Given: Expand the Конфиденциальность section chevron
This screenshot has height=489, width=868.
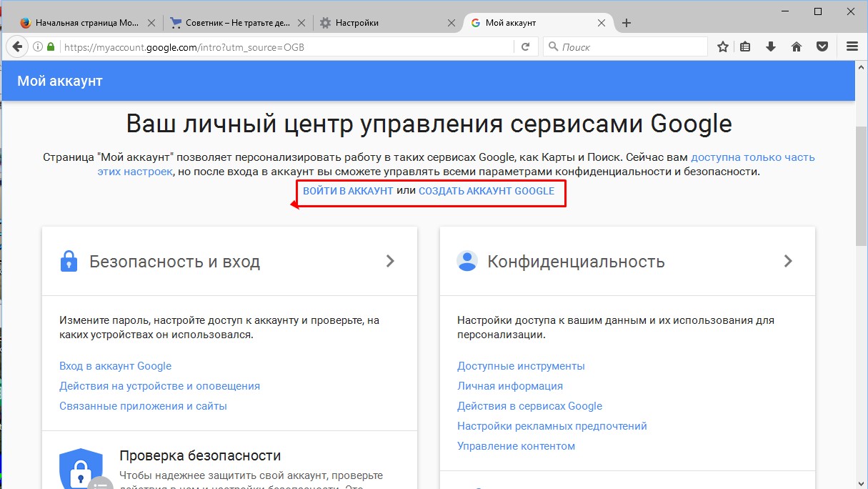Looking at the screenshot, I should 788,261.
